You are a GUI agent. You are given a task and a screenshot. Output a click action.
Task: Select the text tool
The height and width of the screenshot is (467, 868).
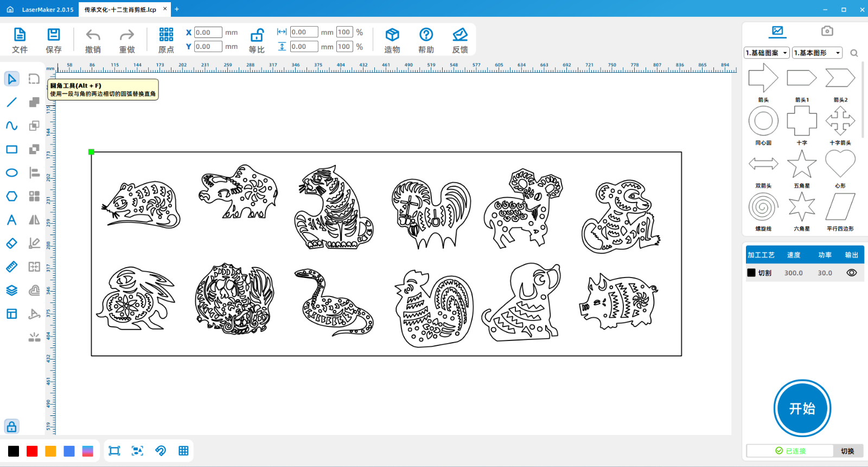coord(11,220)
